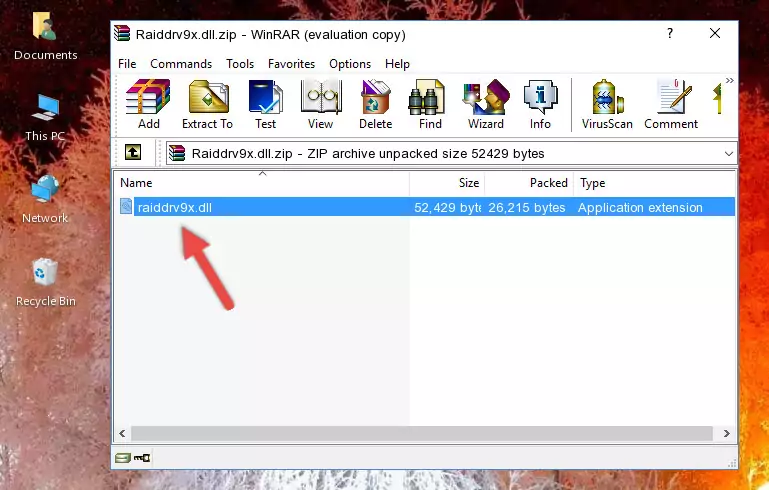
Task: Close the WinRAR window
Action: (x=715, y=33)
